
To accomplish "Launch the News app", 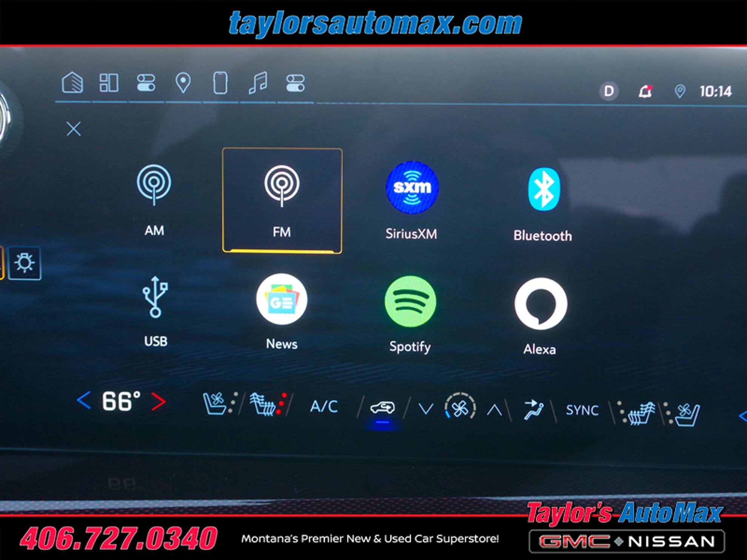I will click(282, 312).
